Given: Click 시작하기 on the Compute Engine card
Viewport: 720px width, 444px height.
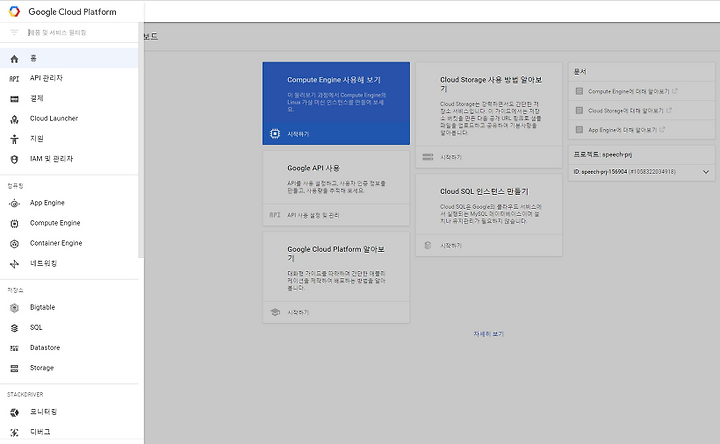Looking at the screenshot, I should pyautogui.click(x=298, y=134).
